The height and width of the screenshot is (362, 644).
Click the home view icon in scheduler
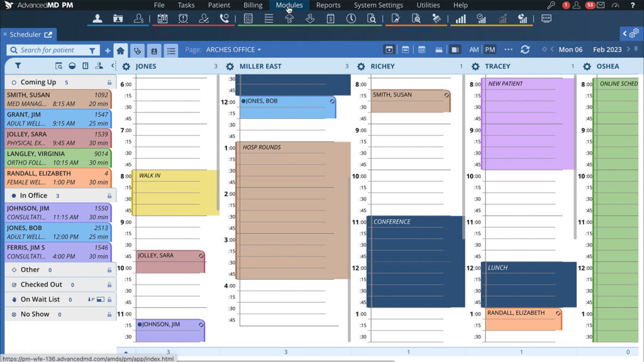coord(120,50)
